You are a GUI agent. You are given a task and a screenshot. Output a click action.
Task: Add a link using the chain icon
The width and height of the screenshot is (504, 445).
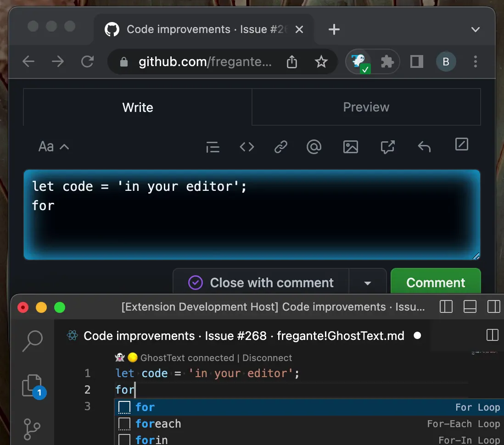click(280, 147)
